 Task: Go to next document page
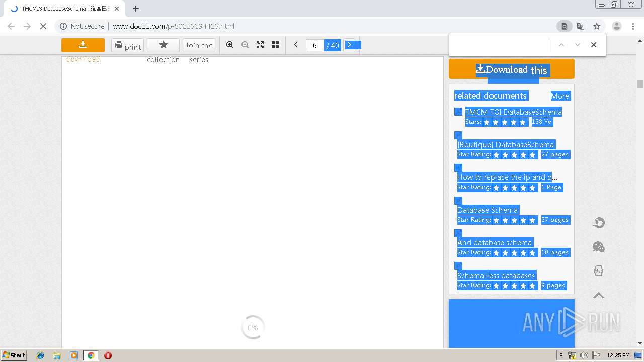pos(350,45)
